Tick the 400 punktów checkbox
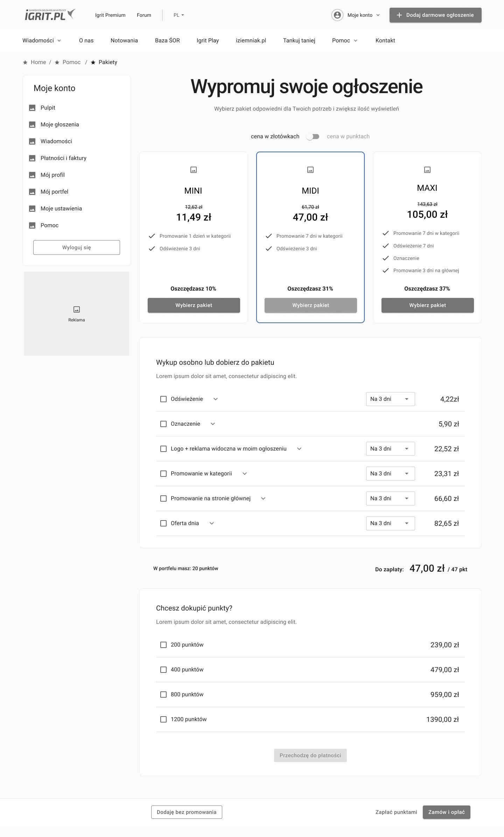 pyautogui.click(x=163, y=670)
